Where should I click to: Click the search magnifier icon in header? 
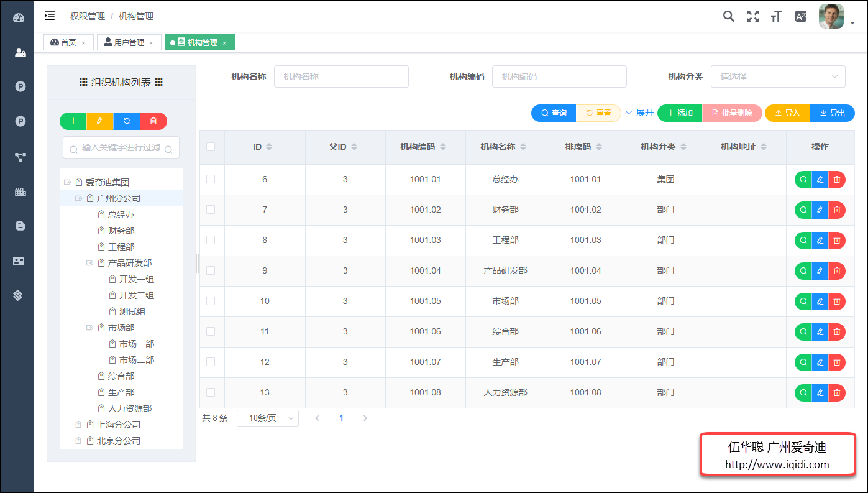pos(728,16)
